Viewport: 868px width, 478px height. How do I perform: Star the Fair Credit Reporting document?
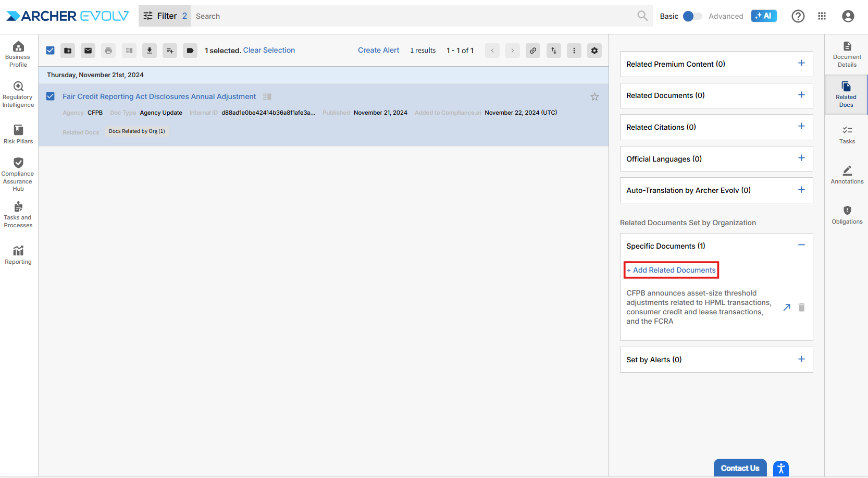pyautogui.click(x=594, y=97)
